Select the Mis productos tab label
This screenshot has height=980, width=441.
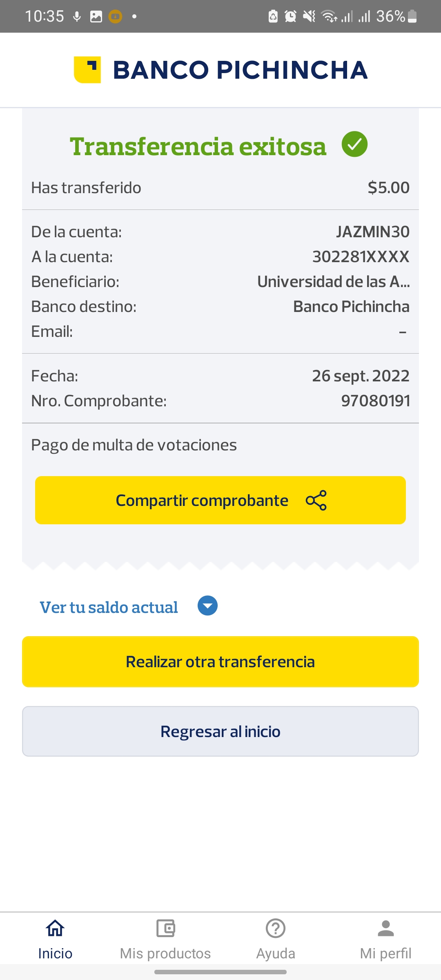(165, 953)
